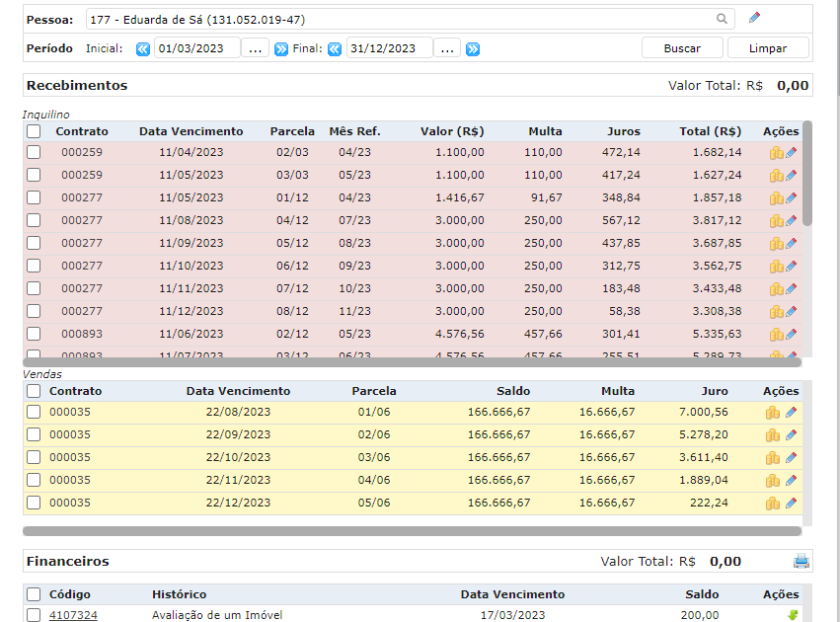Toggle select-all checkbox in Inquilino table header
The height and width of the screenshot is (622, 840).
coord(34,131)
